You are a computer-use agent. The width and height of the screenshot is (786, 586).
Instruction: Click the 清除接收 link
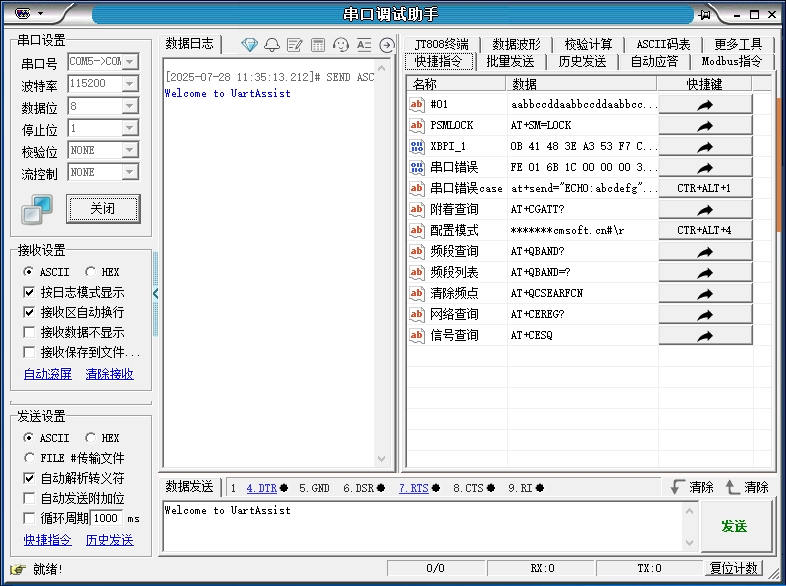[x=109, y=374]
